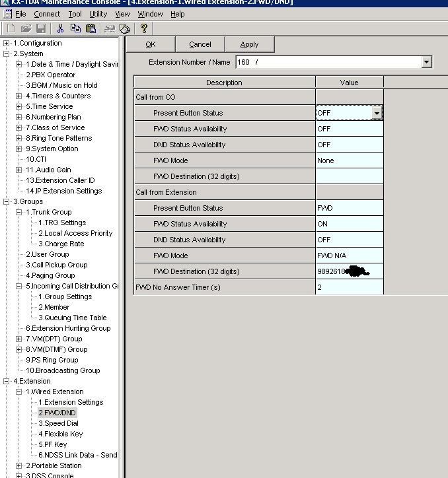The width and height of the screenshot is (448, 478).
Task: Select 10.CTI in the tree
Action: pos(36,159)
